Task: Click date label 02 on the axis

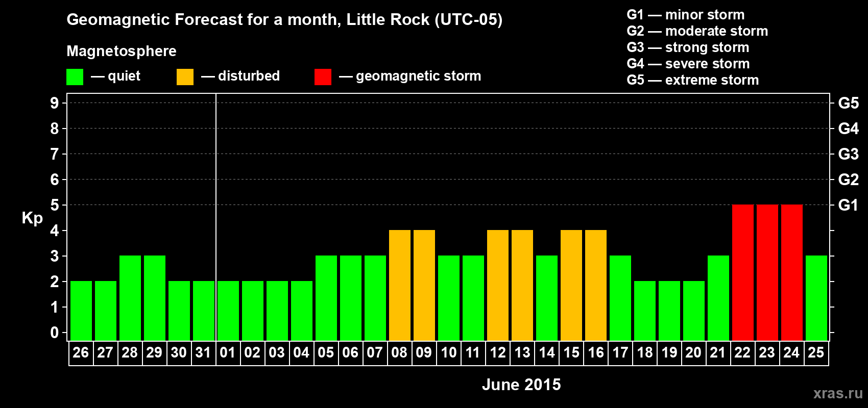Action: (x=252, y=353)
